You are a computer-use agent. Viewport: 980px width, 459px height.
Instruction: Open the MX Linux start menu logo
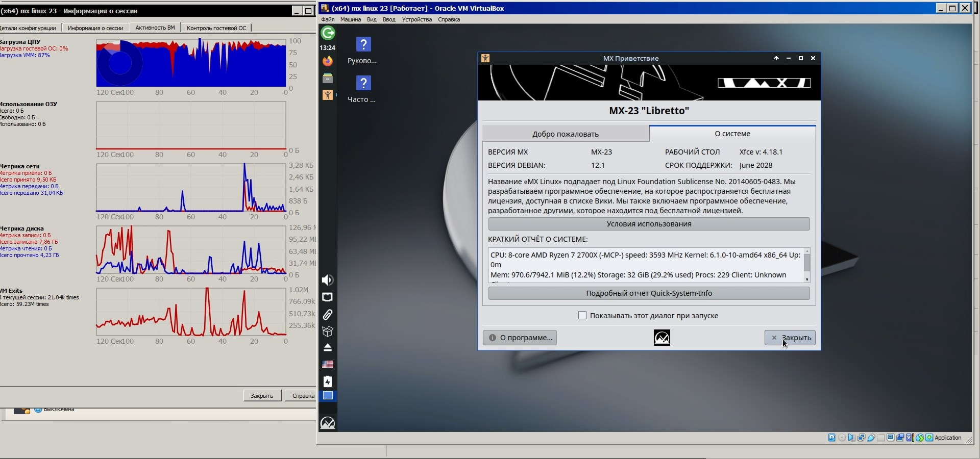(x=328, y=423)
